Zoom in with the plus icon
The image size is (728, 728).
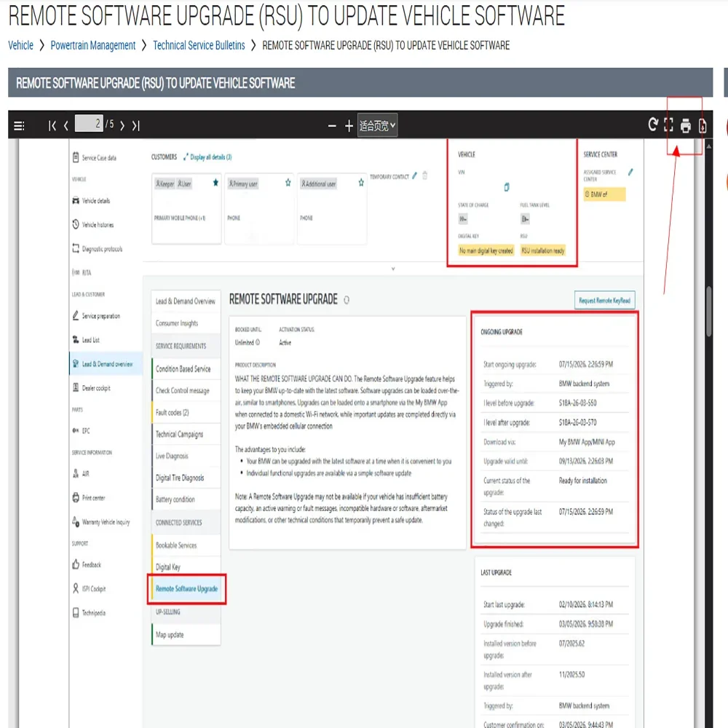(x=349, y=126)
